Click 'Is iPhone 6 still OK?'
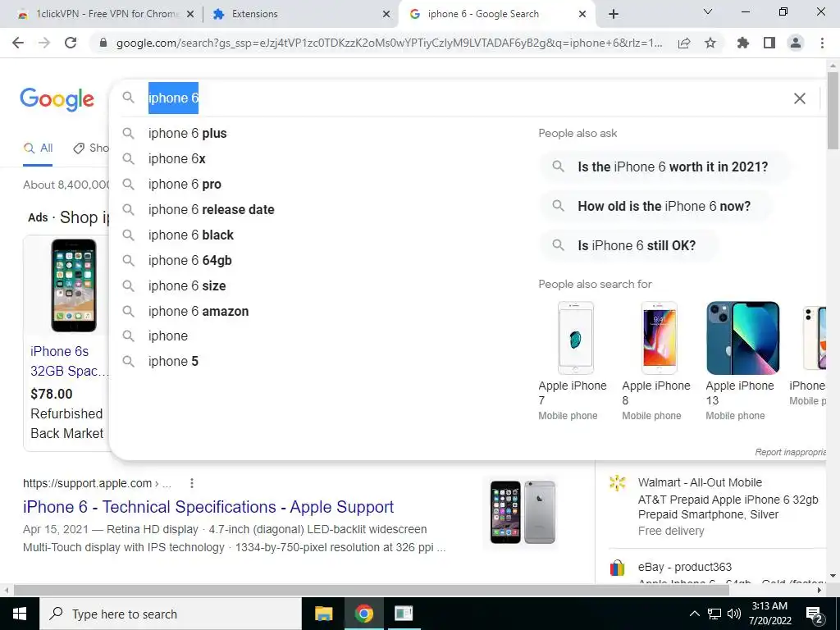 pyautogui.click(x=628, y=245)
